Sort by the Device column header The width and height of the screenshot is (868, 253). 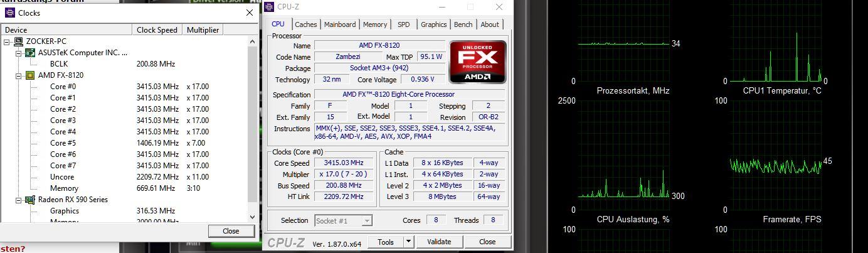67,30
